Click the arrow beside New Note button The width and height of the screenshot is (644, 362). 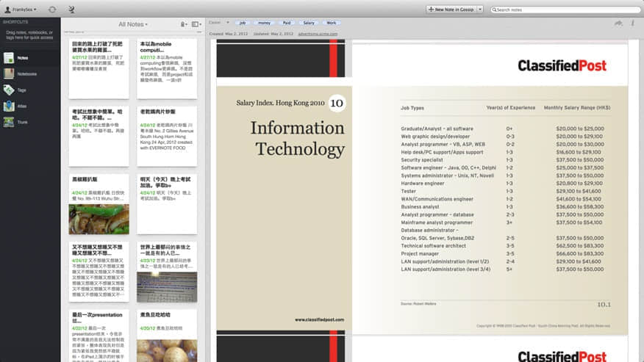click(480, 10)
